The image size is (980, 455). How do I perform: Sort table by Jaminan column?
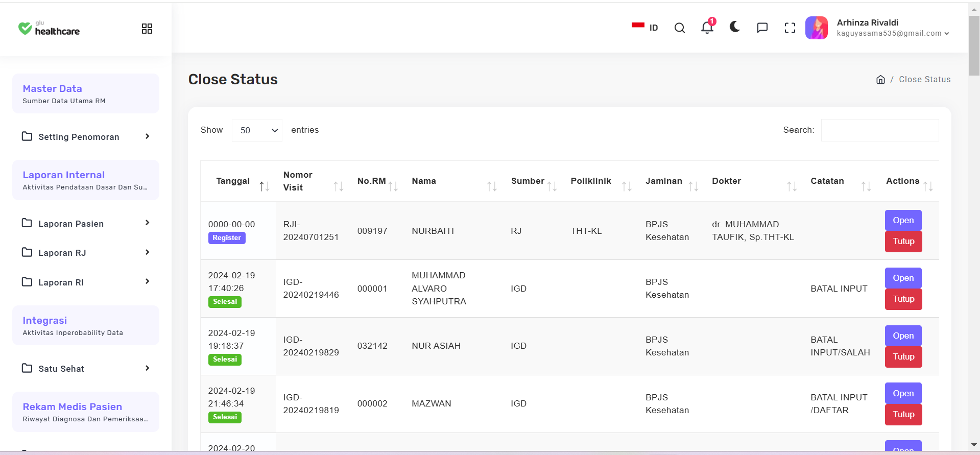coord(672,181)
